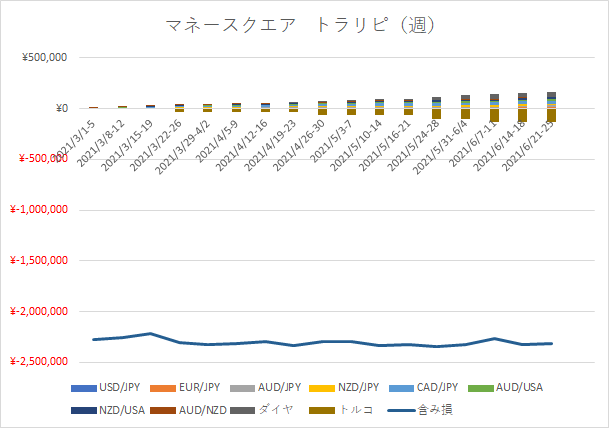Click the ¥-2,000,000 axis label
Viewport: 609px width, 428px height.
pyautogui.click(x=39, y=311)
